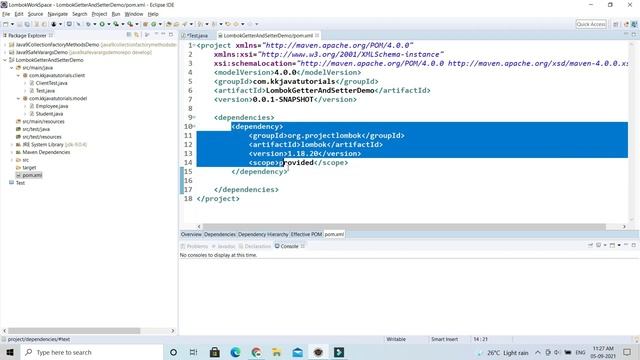Minimize the Package Explorer view
Viewport: 640px width, 360px height.
pyautogui.click(x=163, y=35)
